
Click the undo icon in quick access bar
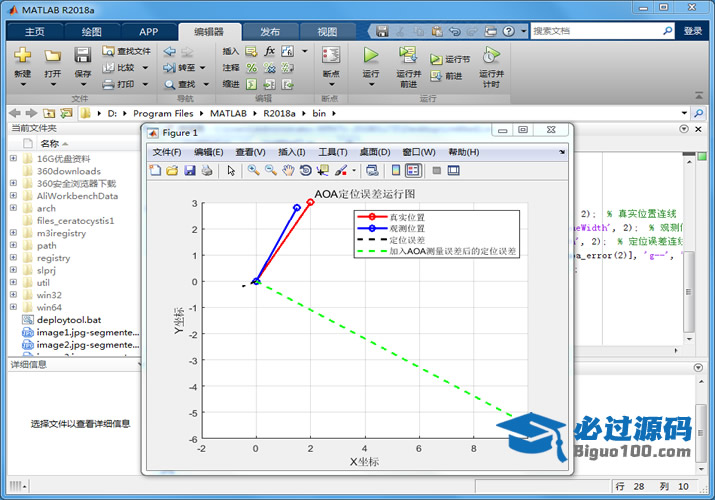tap(455, 31)
